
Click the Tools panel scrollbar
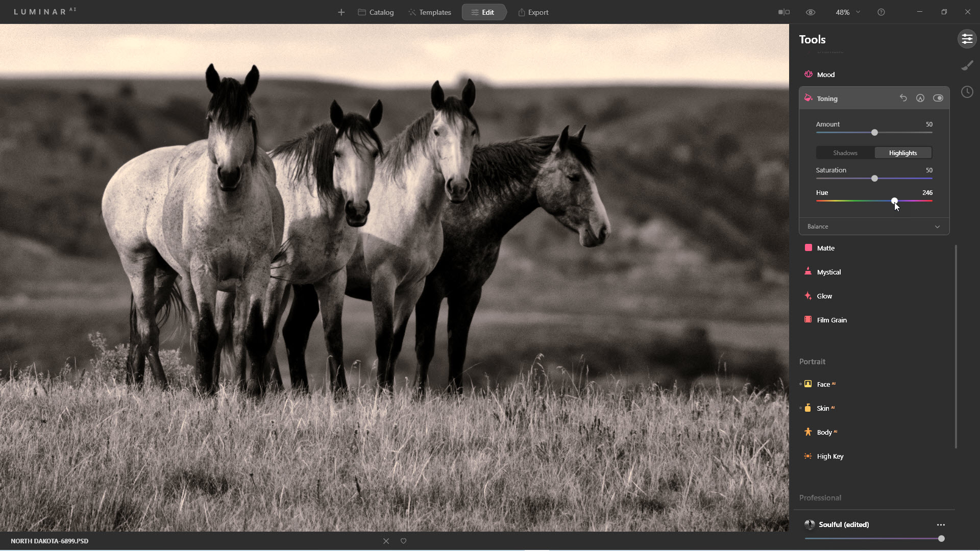[x=955, y=347]
